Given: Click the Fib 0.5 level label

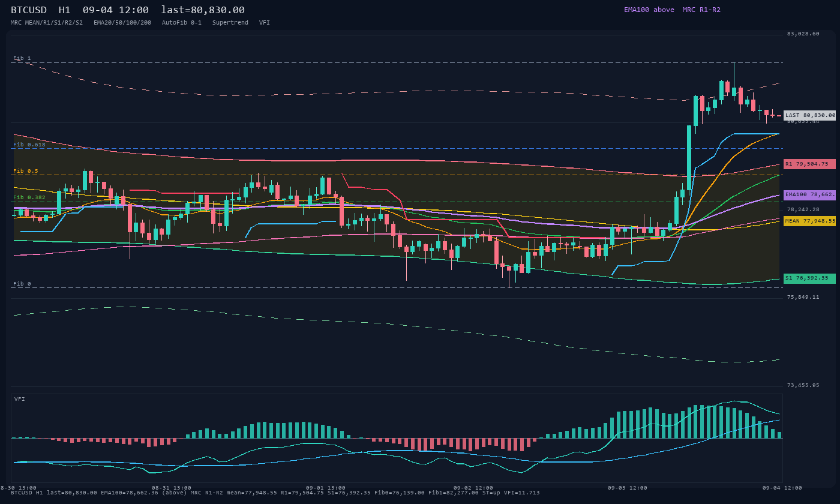Looking at the screenshot, I should click(x=26, y=171).
